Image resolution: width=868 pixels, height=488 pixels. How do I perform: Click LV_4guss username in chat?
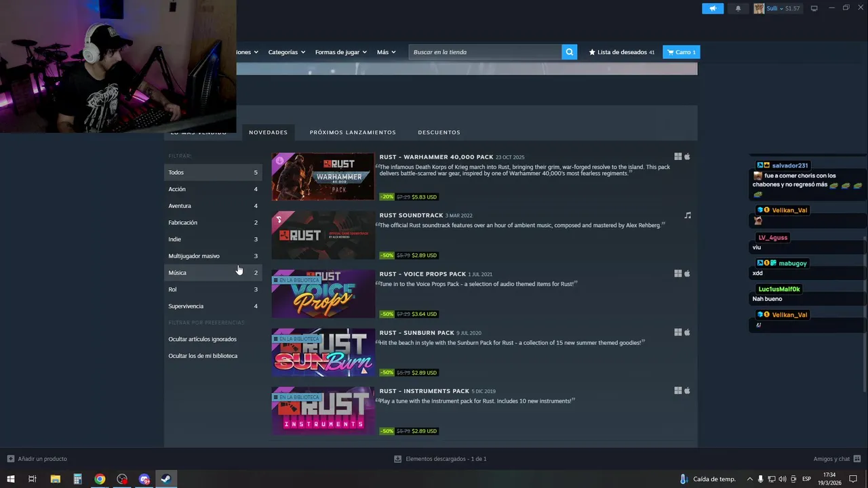click(x=773, y=237)
